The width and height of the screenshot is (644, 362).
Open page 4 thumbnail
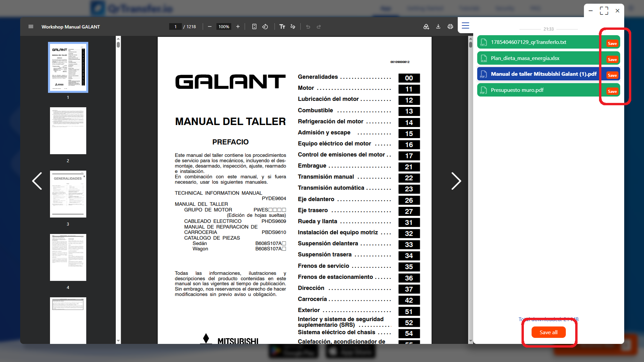point(68,257)
